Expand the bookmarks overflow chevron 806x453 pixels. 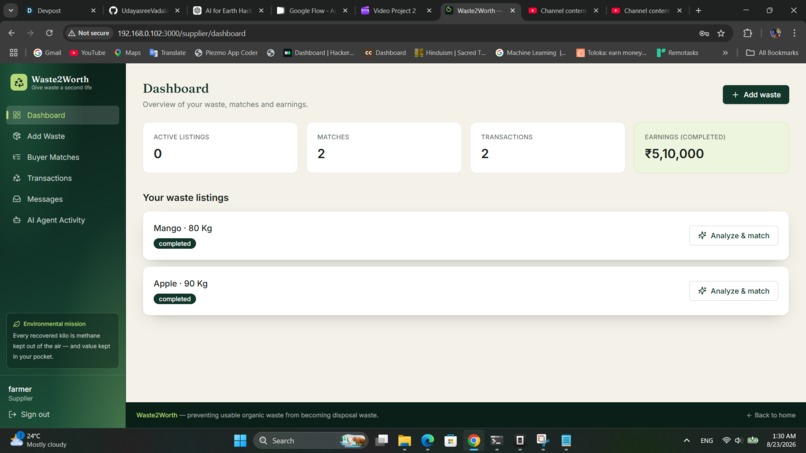pyautogui.click(x=725, y=52)
